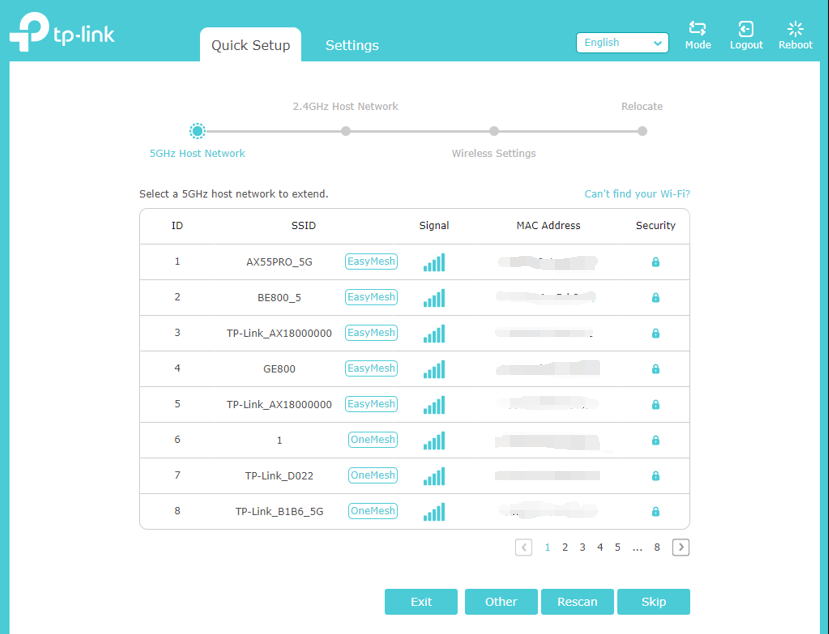Click signal bars for AX55PRO_5G
This screenshot has width=829, height=634.
(434, 262)
